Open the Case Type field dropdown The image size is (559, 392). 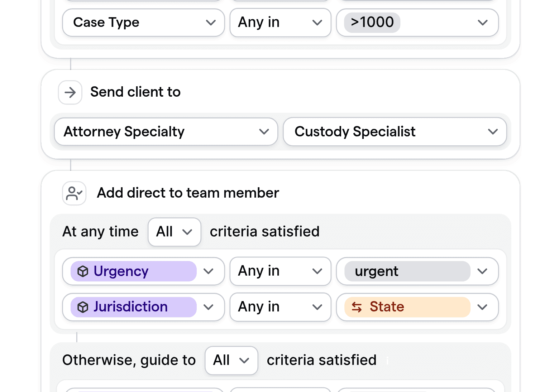[143, 22]
